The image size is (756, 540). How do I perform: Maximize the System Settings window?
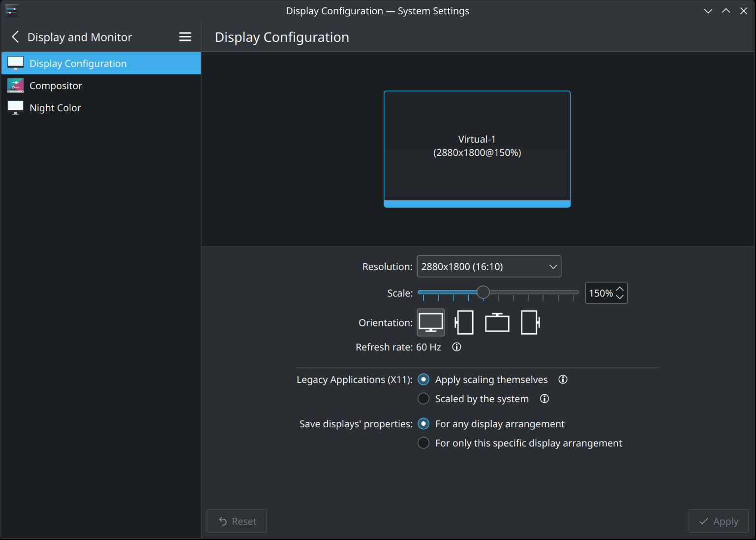tap(726, 11)
